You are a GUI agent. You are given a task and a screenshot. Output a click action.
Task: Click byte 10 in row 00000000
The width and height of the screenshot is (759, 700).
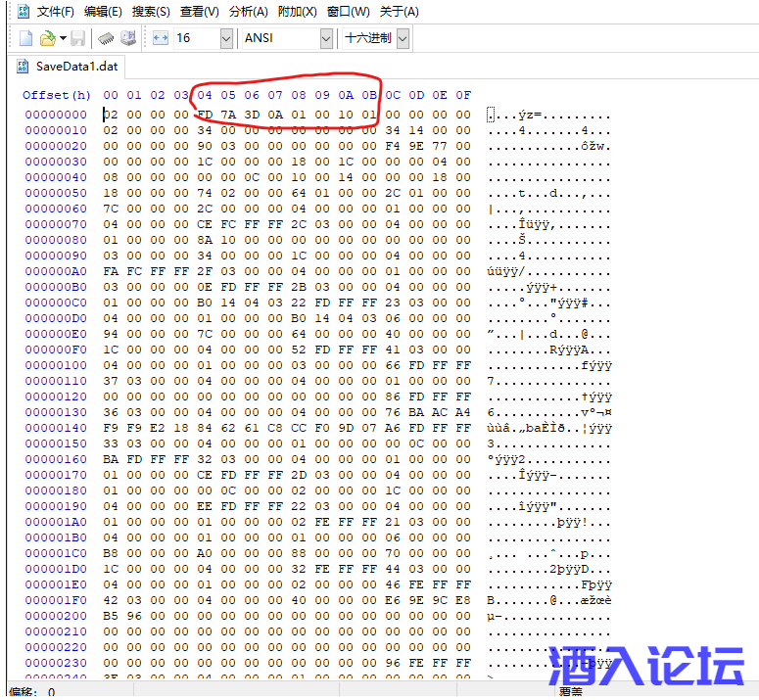[346, 115]
